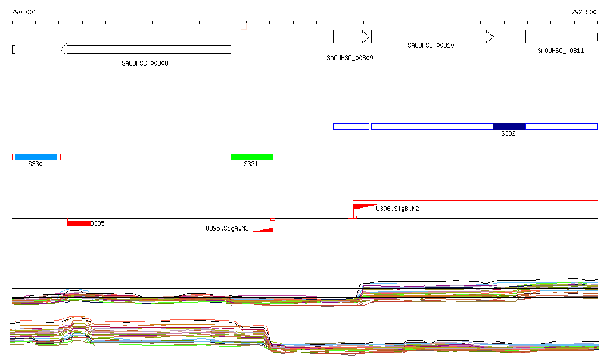Screen dimensions: 610x364
Task: Click the green S331 segment
Action: point(252,157)
